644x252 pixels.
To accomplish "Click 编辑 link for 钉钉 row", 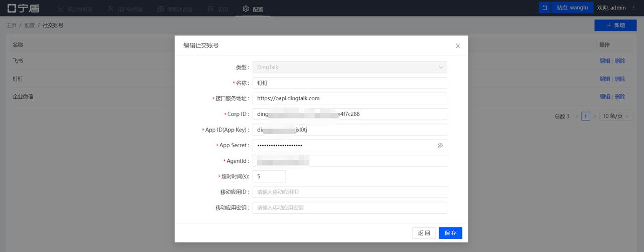I will click(605, 79).
